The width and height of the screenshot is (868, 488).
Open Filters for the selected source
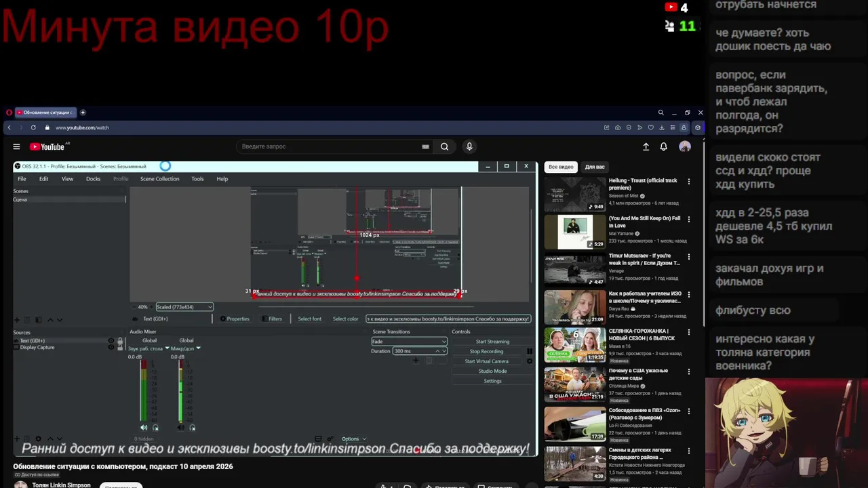pyautogui.click(x=272, y=319)
